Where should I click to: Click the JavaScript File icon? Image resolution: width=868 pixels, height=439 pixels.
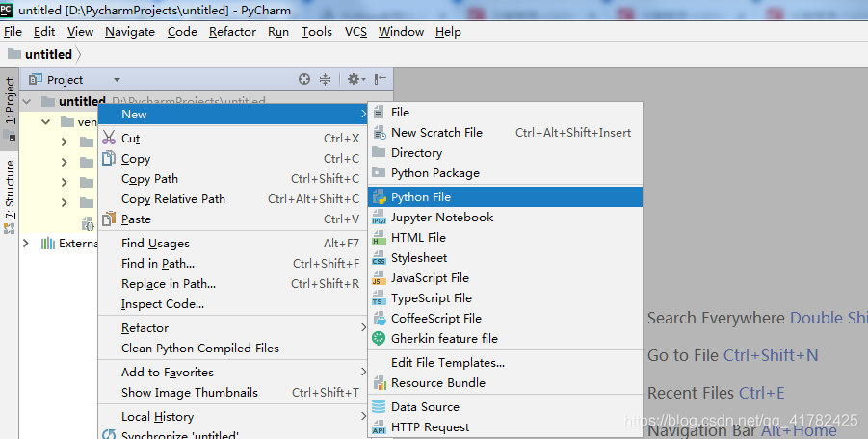[x=379, y=278]
